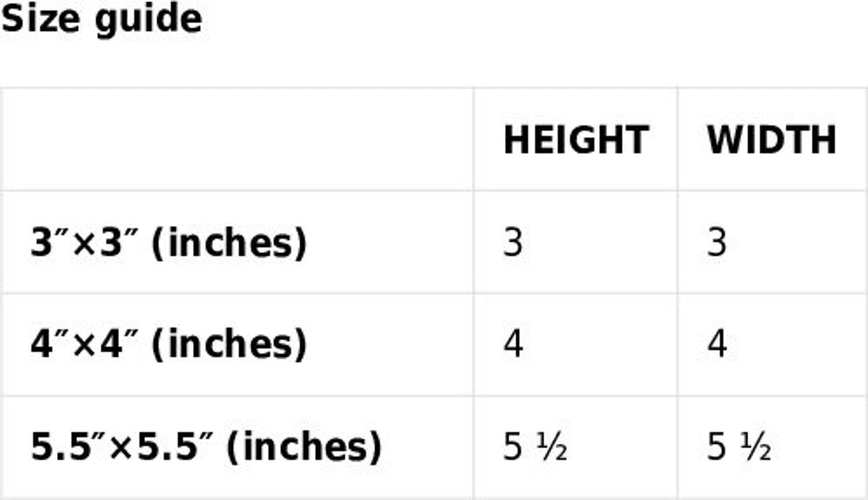Select the 4″×4″ (inches) row label
Screen dimensions: 868x500
168,345
